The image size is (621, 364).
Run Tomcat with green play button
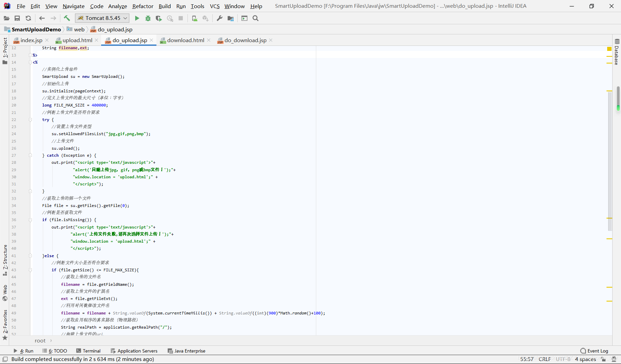[137, 18]
